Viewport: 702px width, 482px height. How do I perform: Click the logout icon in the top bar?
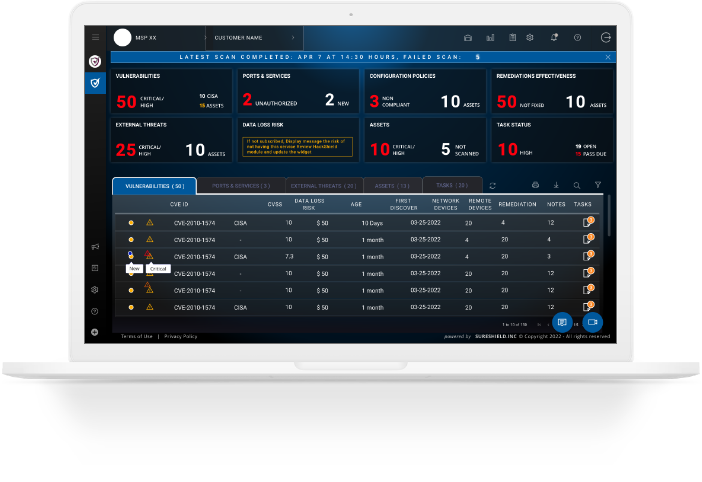[604, 37]
